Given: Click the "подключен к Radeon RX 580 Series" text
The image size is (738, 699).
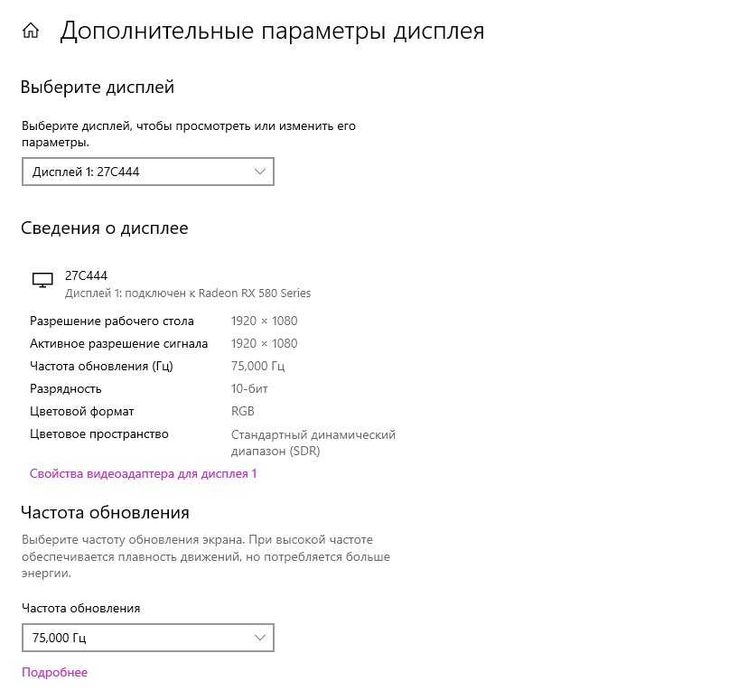Looking at the screenshot, I should pos(219,293).
